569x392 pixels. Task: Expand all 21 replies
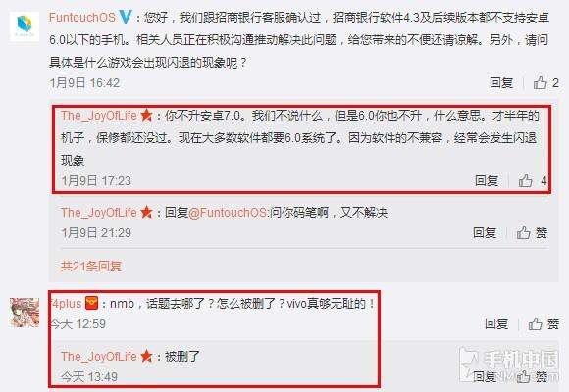point(91,267)
